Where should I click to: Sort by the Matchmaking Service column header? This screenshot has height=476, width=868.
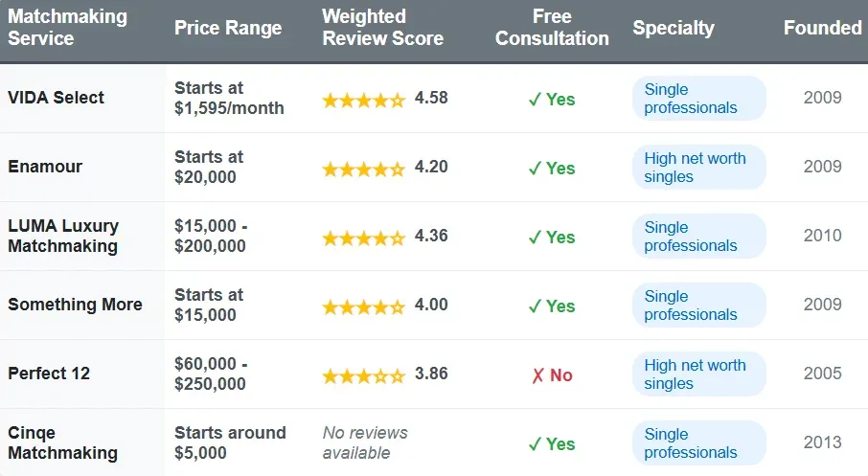click(x=68, y=28)
